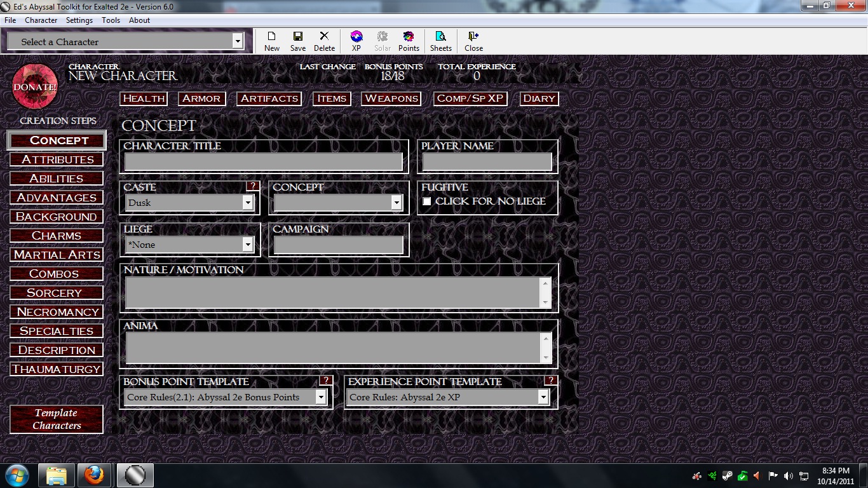Open character Sheets from the toolbar
This screenshot has height=488, width=868.
[441, 41]
